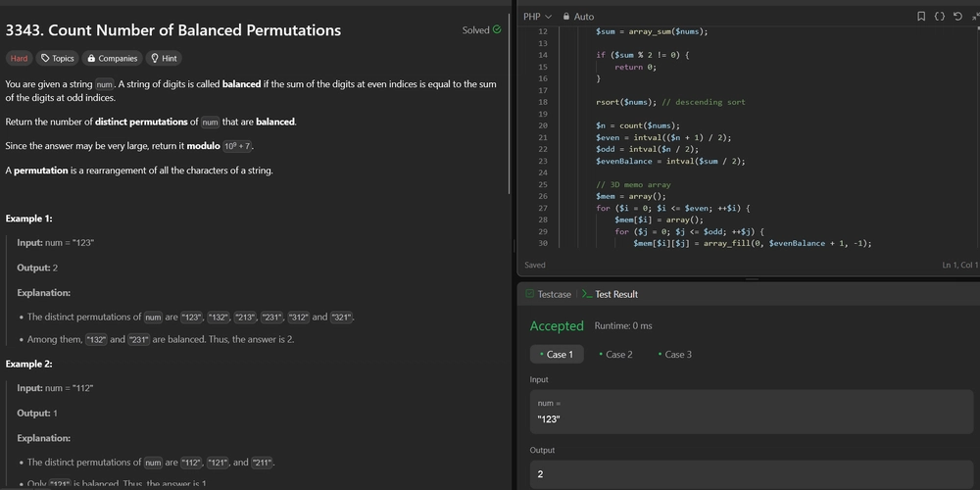This screenshot has width=980, height=490.
Task: Click the format code braces icon
Action: [x=940, y=17]
